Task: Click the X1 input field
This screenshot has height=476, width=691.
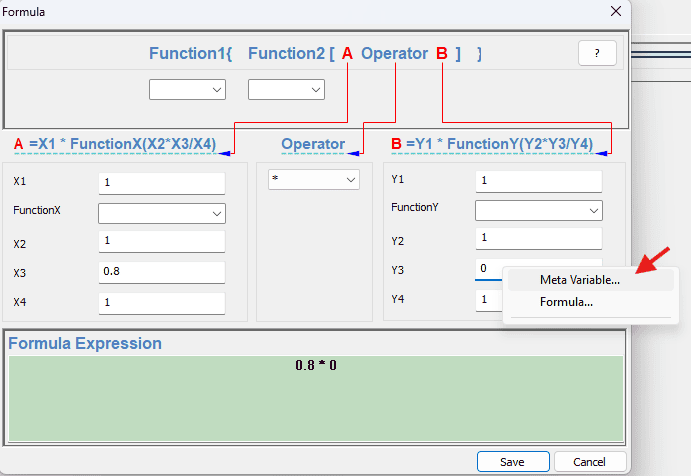Action: point(162,183)
